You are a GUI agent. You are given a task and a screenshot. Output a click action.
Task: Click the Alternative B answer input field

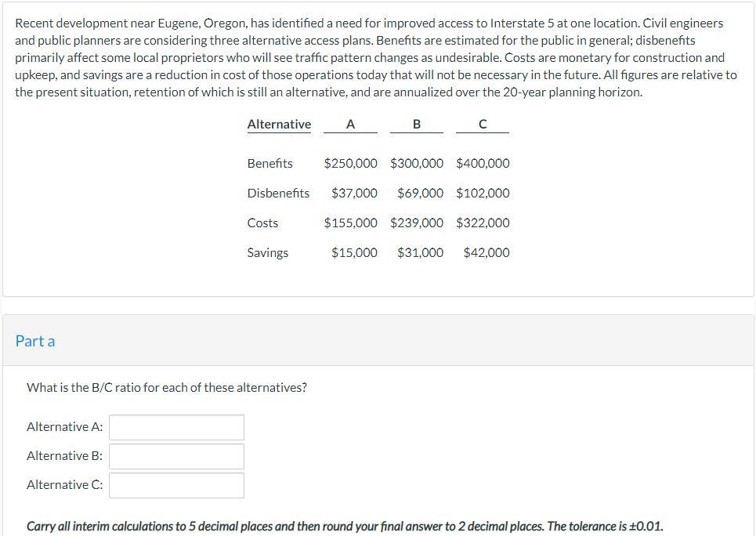[175, 456]
